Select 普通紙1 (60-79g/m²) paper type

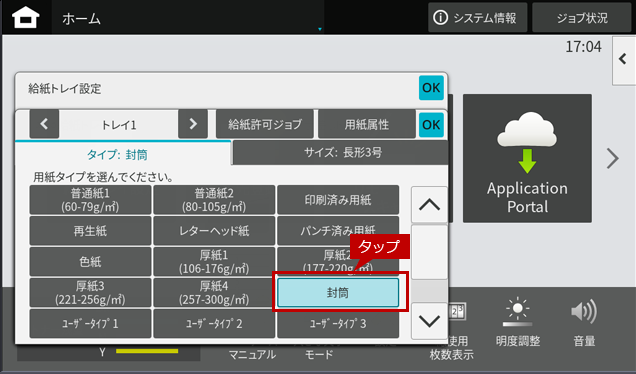pyautogui.click(x=90, y=200)
